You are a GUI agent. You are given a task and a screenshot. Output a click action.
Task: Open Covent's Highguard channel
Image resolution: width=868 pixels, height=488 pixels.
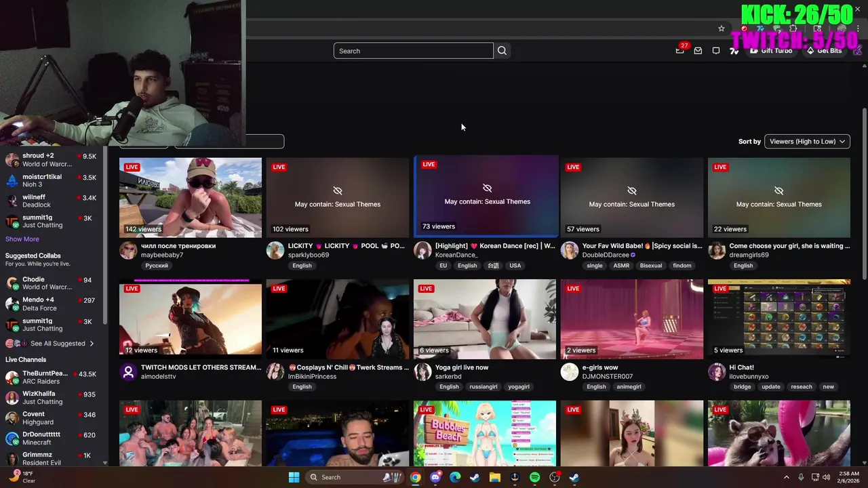pyautogui.click(x=52, y=418)
